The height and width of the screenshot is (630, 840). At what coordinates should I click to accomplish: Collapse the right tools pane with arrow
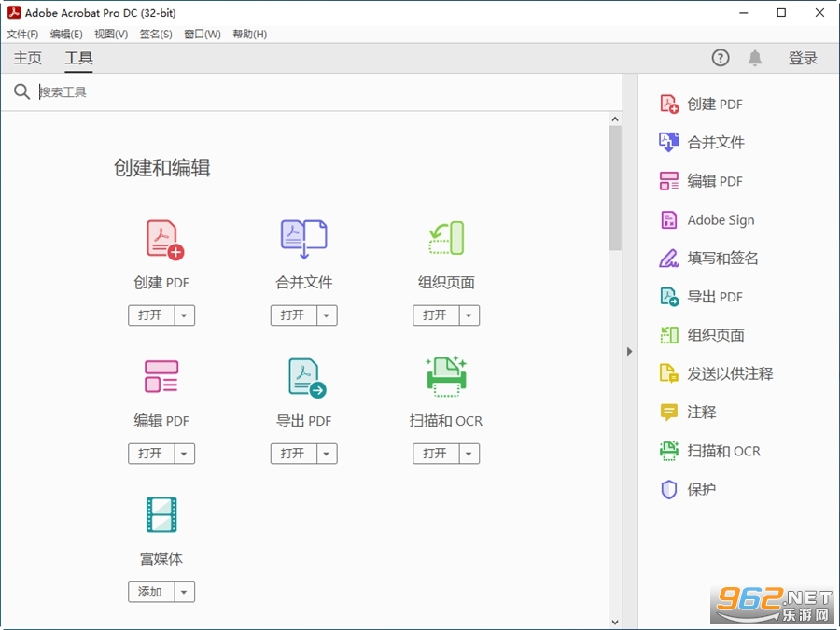click(629, 352)
